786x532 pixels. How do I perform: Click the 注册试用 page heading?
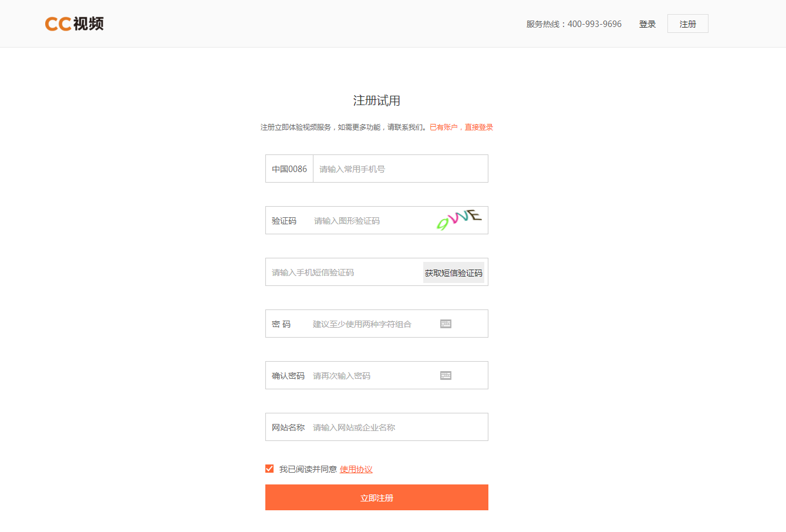[376, 100]
